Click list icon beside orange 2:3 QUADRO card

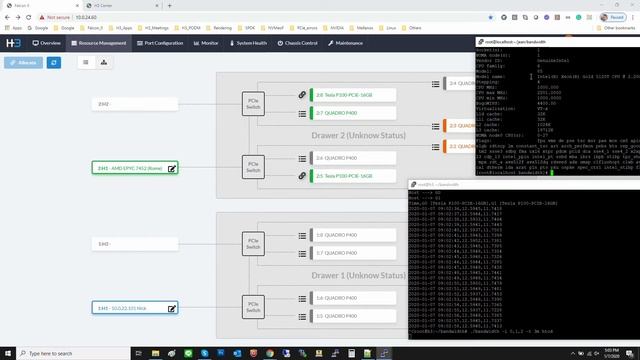point(436,127)
